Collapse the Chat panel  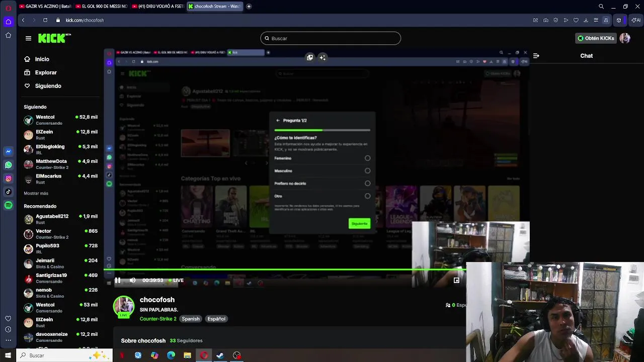click(x=536, y=56)
